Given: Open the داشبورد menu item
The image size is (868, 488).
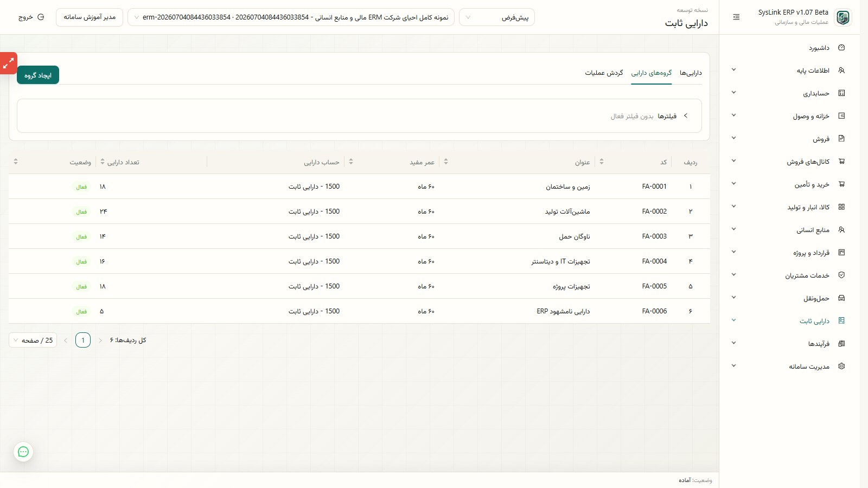Looking at the screenshot, I should coord(819,48).
